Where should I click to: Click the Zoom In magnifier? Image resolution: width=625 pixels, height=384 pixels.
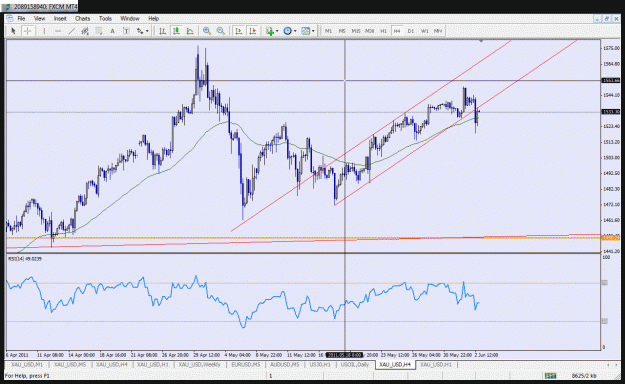tap(207, 31)
